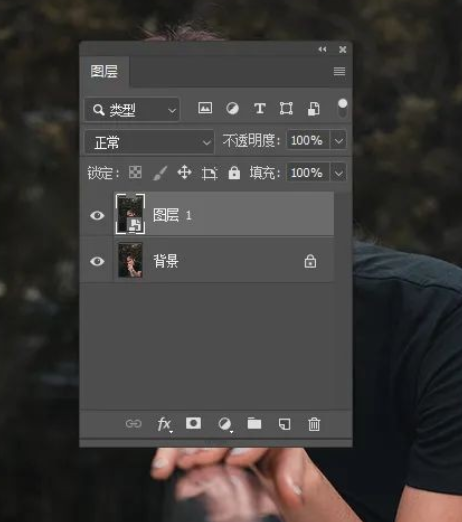The image size is (462, 522).
Task: Collapse panel with double-arrow icon
Action: coord(322,49)
